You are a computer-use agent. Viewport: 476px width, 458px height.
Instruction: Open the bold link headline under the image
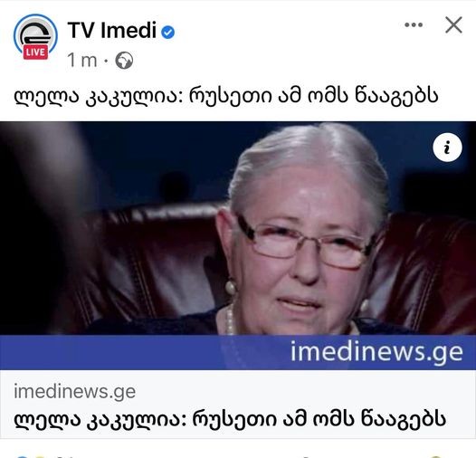(x=230, y=419)
